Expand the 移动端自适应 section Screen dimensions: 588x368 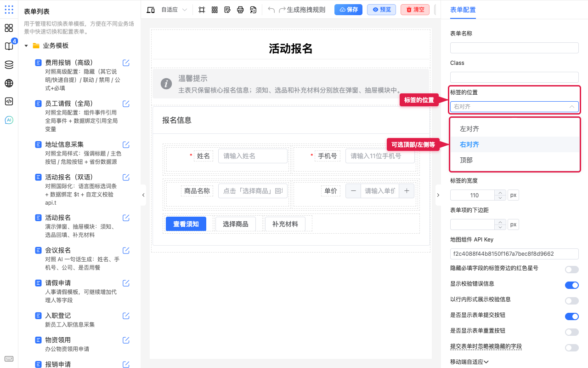click(x=469, y=362)
